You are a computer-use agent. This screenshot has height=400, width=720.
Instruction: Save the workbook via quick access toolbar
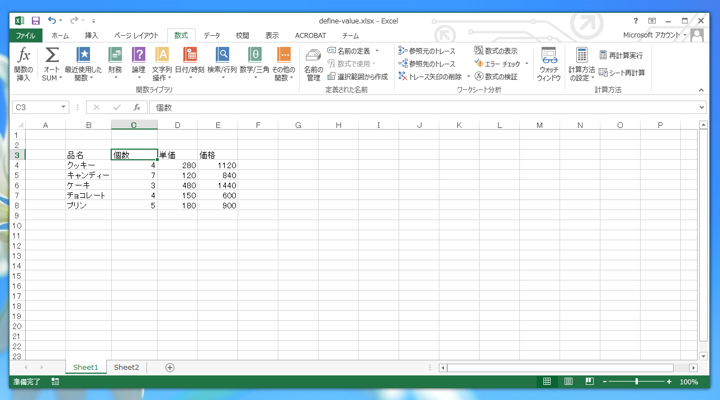point(36,21)
